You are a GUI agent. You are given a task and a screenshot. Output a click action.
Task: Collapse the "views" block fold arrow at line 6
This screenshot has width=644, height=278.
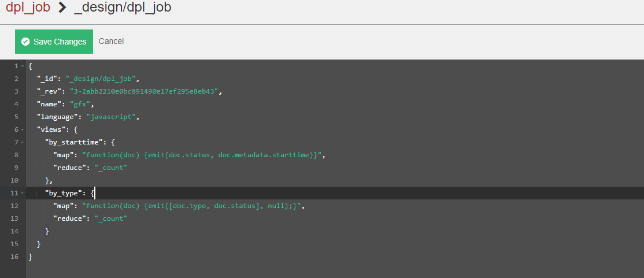pos(22,130)
